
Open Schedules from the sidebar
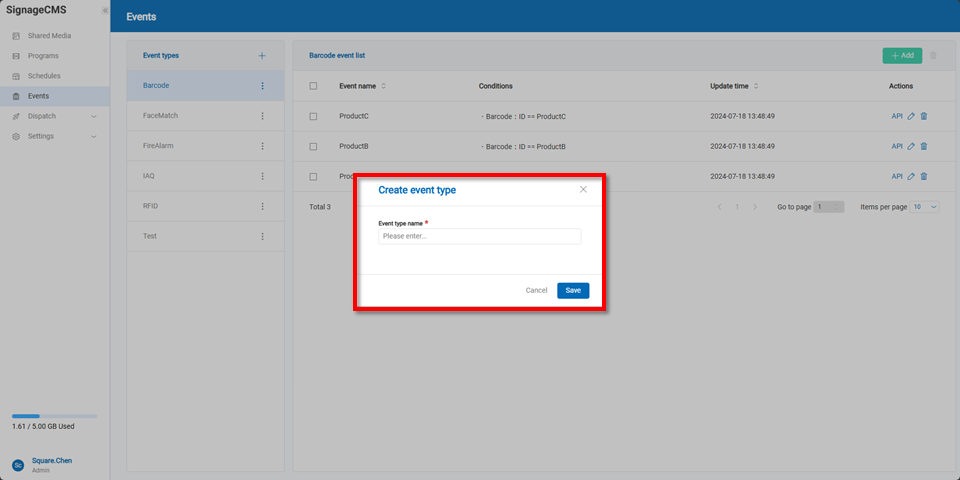[44, 76]
